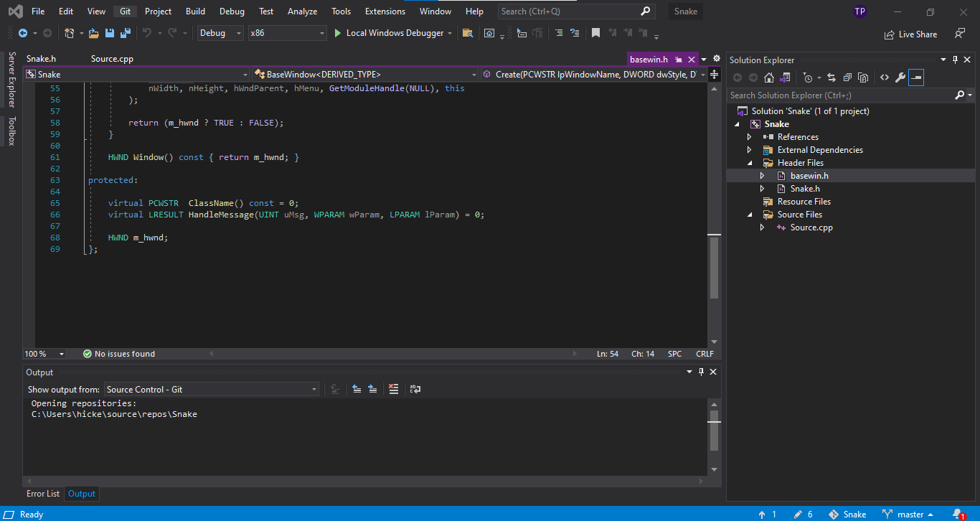The image size is (980, 521).
Task: Start Local Windows Debugger with the green play icon
Action: point(339,33)
